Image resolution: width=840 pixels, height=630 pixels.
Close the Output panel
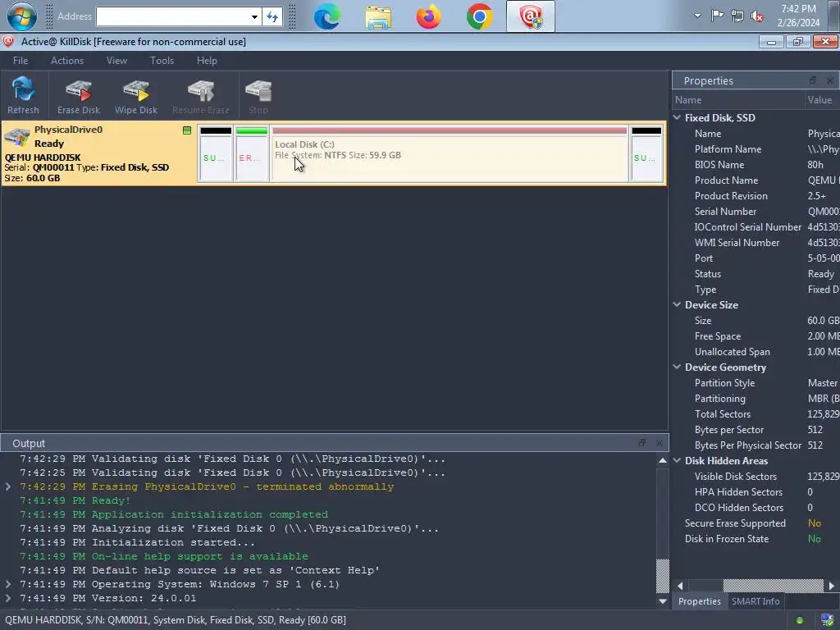[x=659, y=442]
